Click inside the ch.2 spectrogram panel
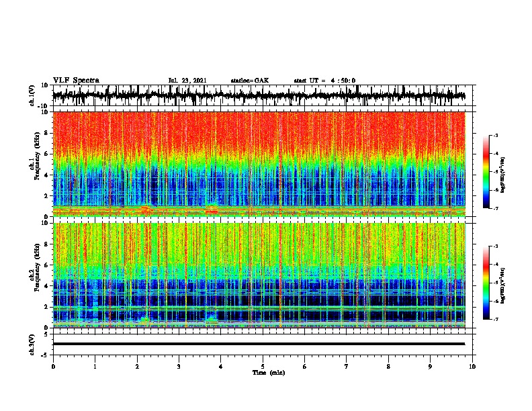The image size is (532, 411). (259, 275)
